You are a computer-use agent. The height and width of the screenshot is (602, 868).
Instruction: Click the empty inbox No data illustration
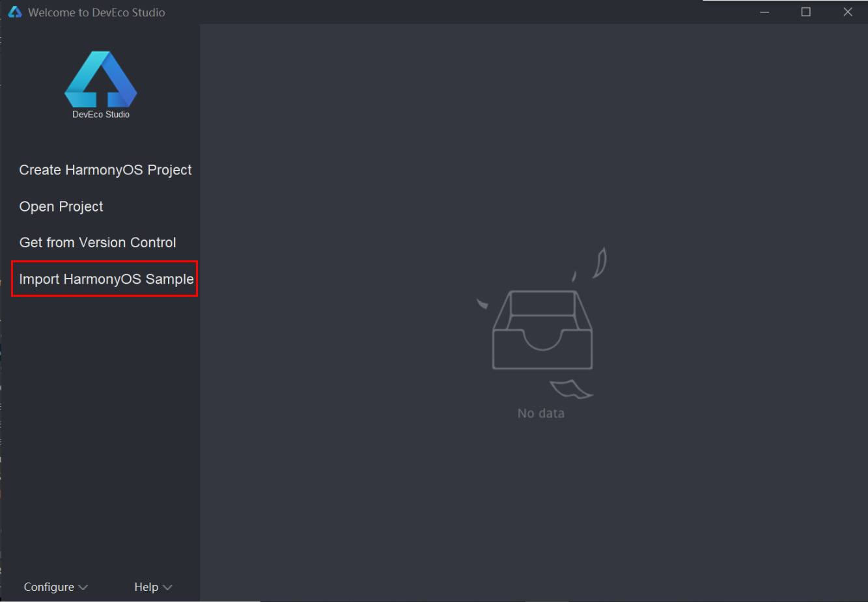point(542,323)
